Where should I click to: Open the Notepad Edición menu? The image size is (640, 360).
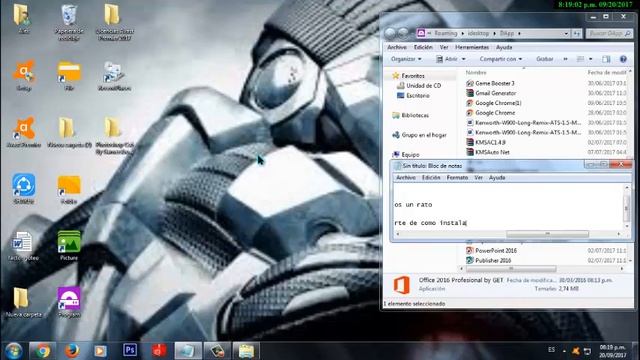431,178
